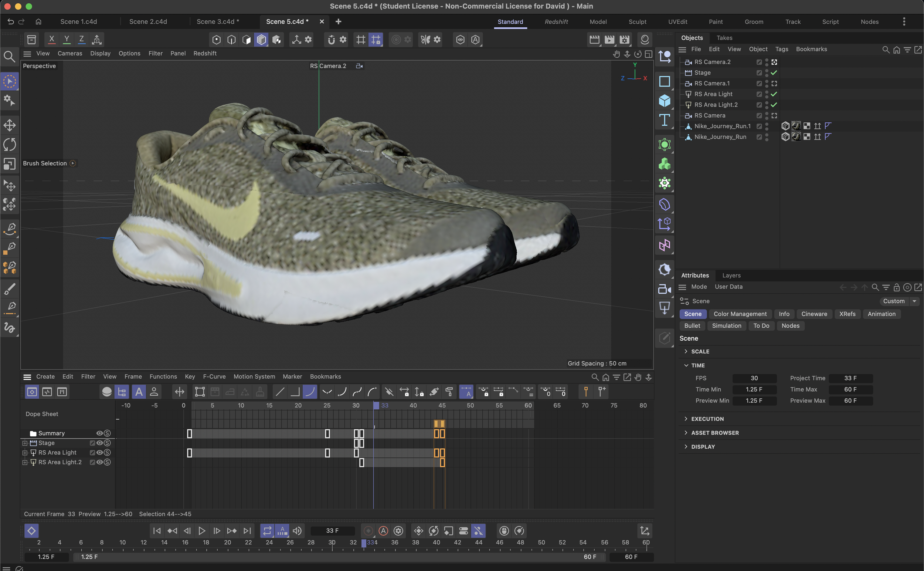Expand the ASSET BROWSER section
The width and height of the screenshot is (924, 571).
[686, 433]
